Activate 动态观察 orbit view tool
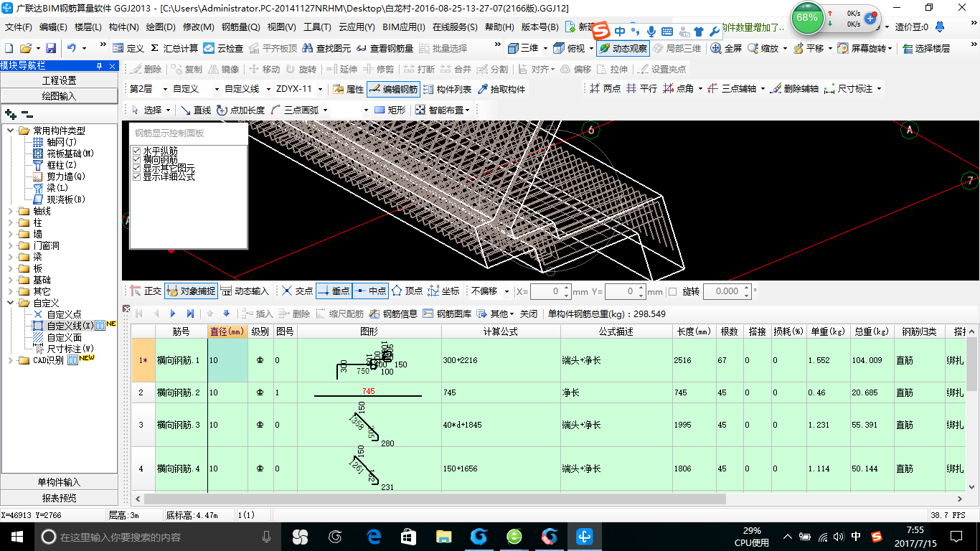980x551 pixels. [x=622, y=48]
